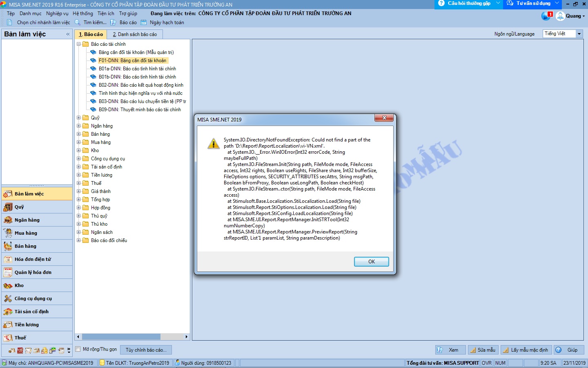Open the Trợ giúp menu
The width and height of the screenshot is (588, 368).
[128, 13]
